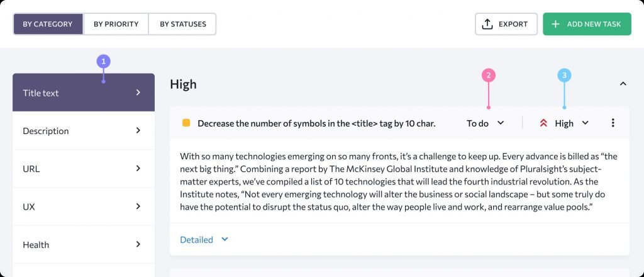644x277 pixels.
Task: Open the URL category
Action: click(x=83, y=169)
